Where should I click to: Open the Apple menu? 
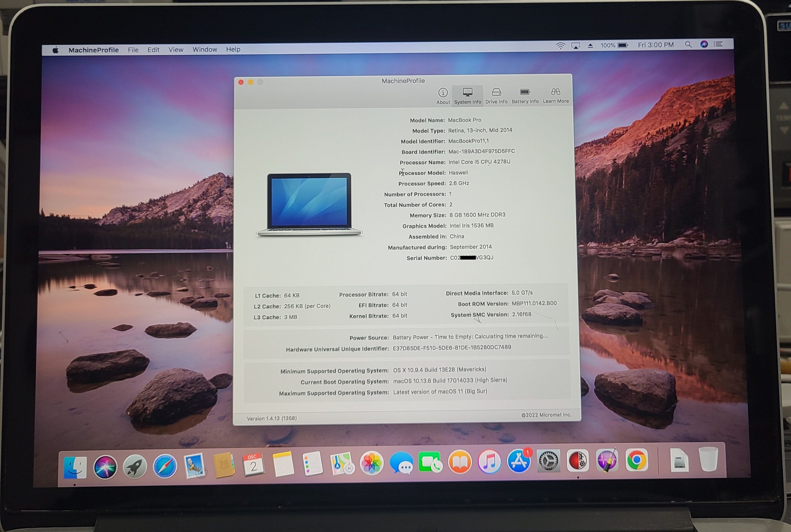(x=56, y=50)
